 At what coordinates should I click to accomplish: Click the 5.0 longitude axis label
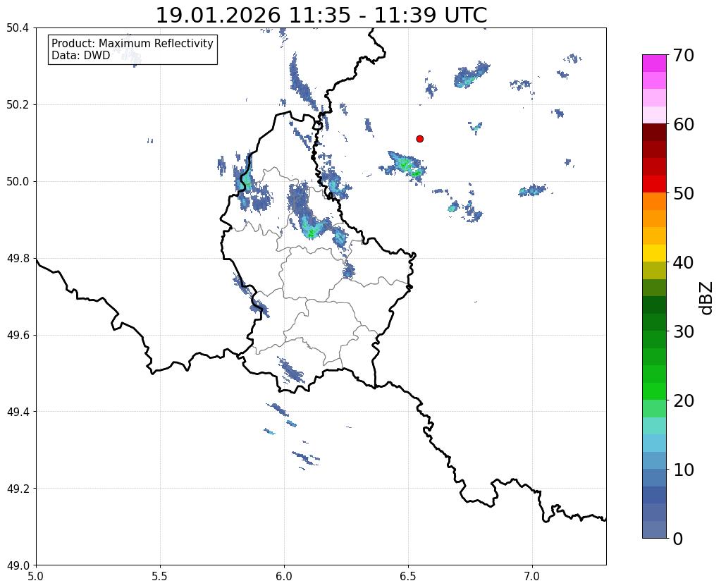pos(36,577)
